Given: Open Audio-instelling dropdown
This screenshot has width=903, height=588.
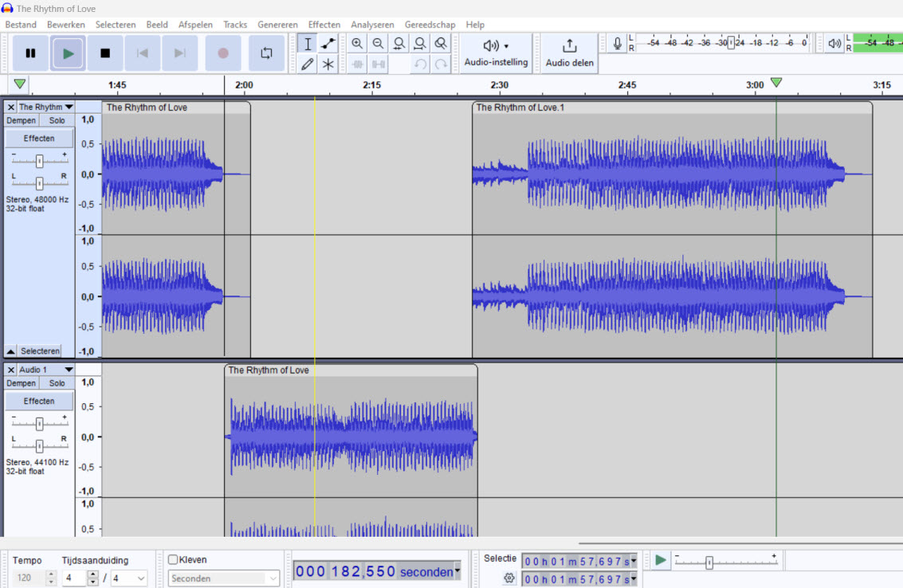Looking at the screenshot, I should coord(496,53).
